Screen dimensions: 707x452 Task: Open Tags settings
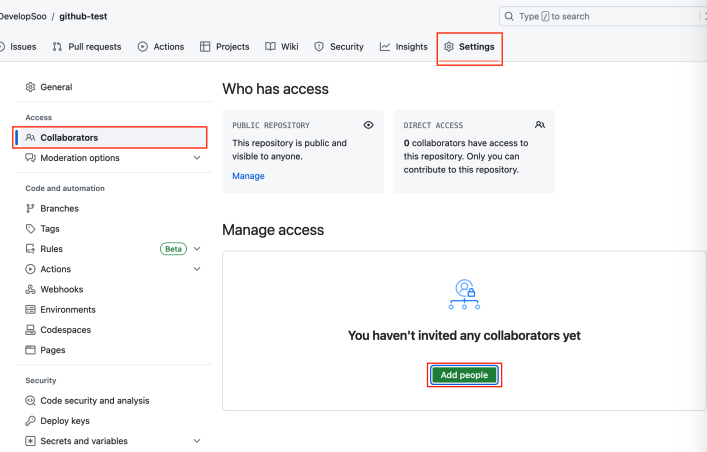[113, 229]
